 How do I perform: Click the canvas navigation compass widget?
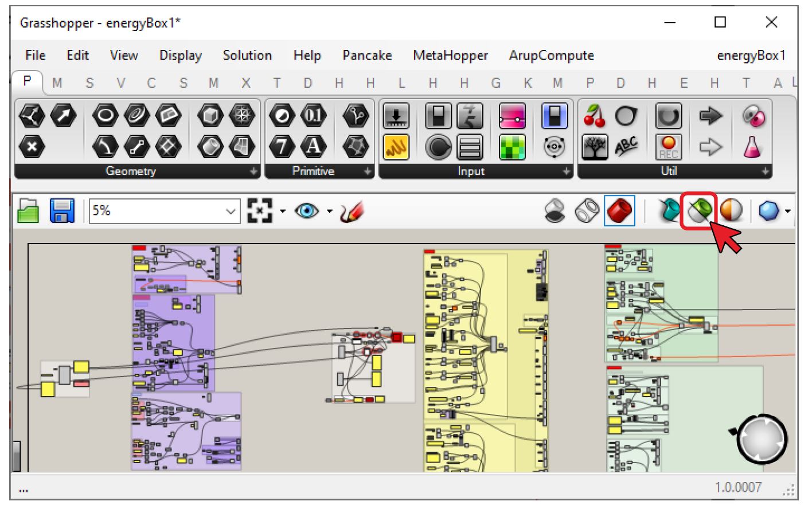click(762, 439)
